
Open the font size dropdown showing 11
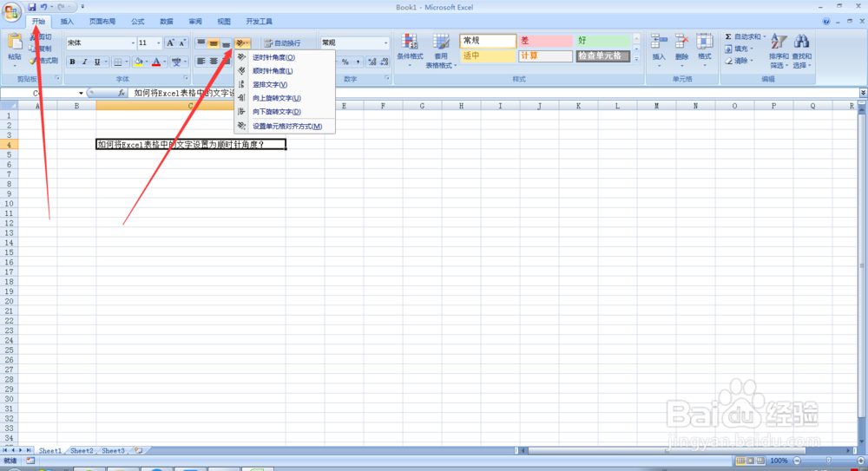tap(158, 43)
